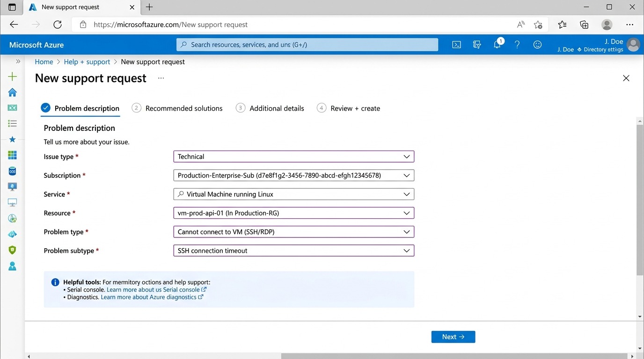Open the green shield security icon
This screenshot has height=359, width=644.
(x=13, y=250)
